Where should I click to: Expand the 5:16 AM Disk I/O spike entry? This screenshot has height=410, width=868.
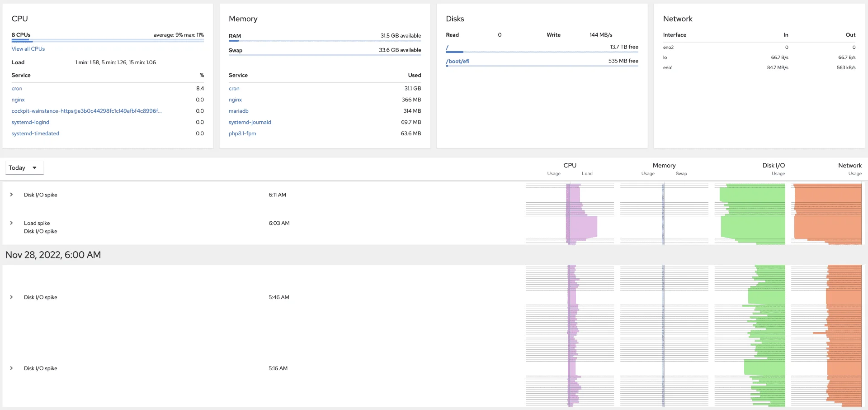(x=11, y=368)
